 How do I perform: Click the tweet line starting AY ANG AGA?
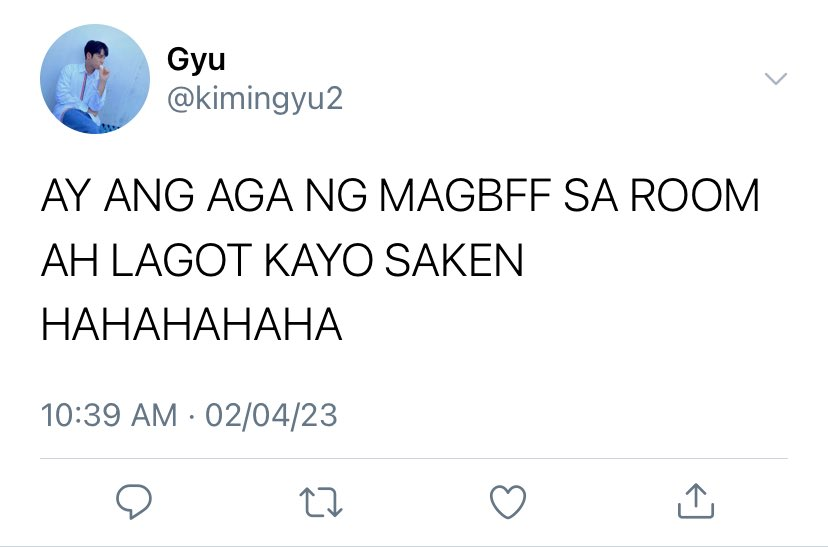400,195
